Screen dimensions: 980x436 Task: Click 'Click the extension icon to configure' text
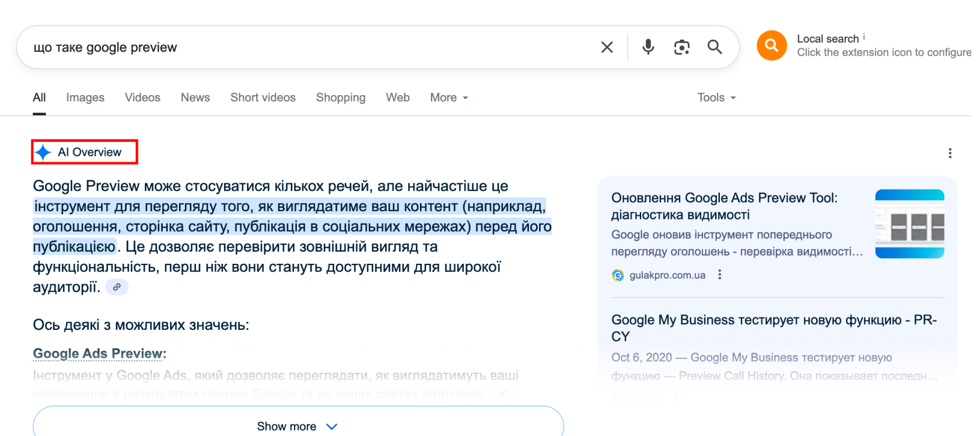(x=884, y=53)
